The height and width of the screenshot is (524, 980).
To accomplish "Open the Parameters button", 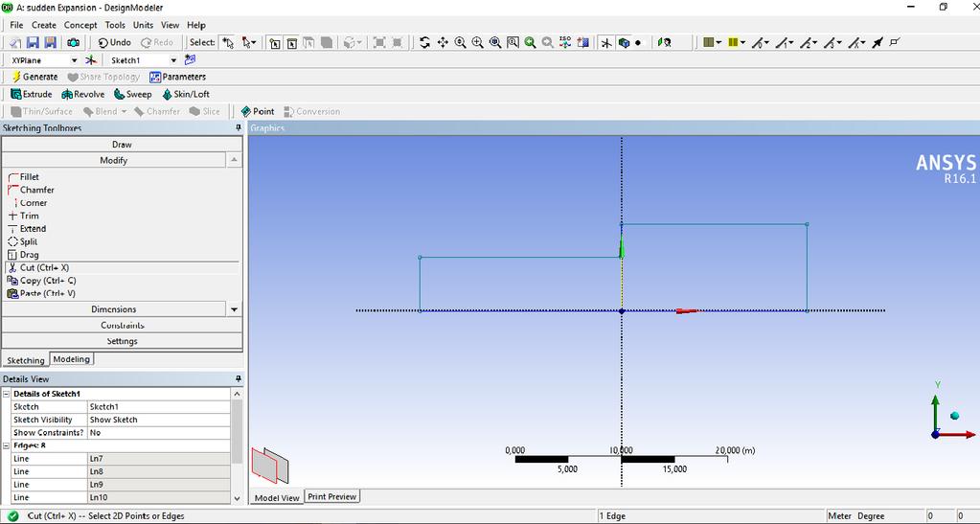I will click(x=177, y=77).
